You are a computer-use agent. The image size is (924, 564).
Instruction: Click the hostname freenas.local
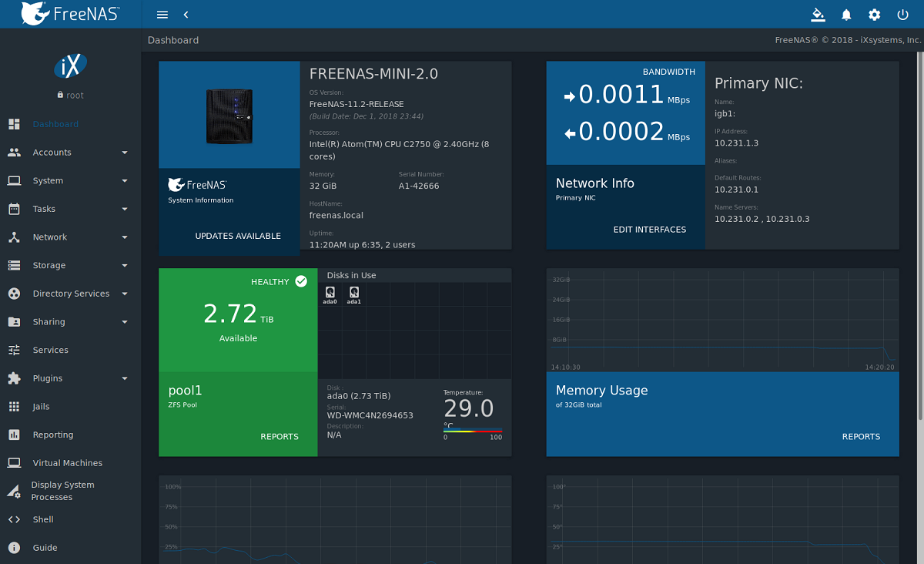tap(336, 216)
